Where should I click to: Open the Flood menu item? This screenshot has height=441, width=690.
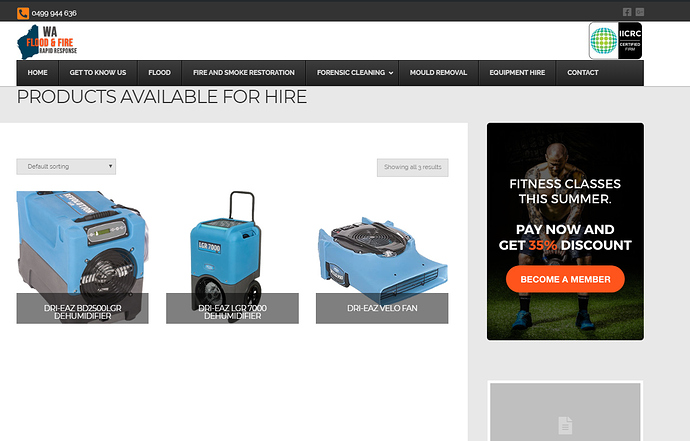(x=159, y=73)
